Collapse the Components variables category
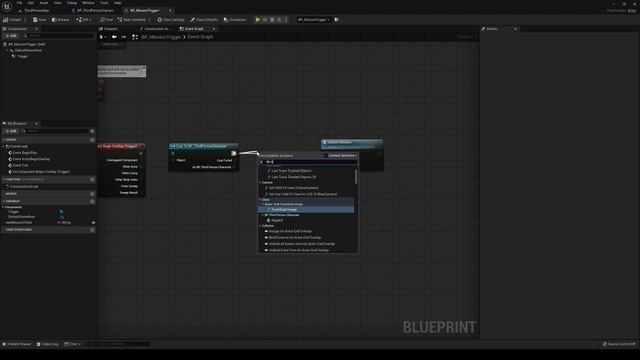Screen dimensions: 640x360 coord(4,207)
